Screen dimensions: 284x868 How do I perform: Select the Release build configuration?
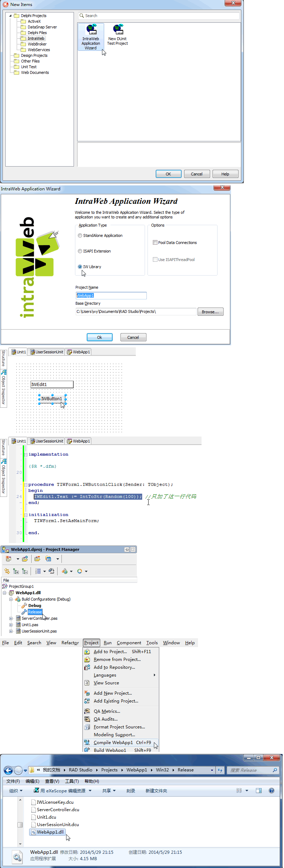(x=35, y=612)
